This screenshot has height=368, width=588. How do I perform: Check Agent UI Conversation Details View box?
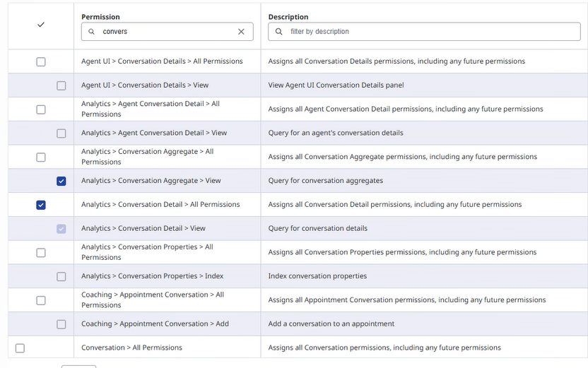coord(61,85)
